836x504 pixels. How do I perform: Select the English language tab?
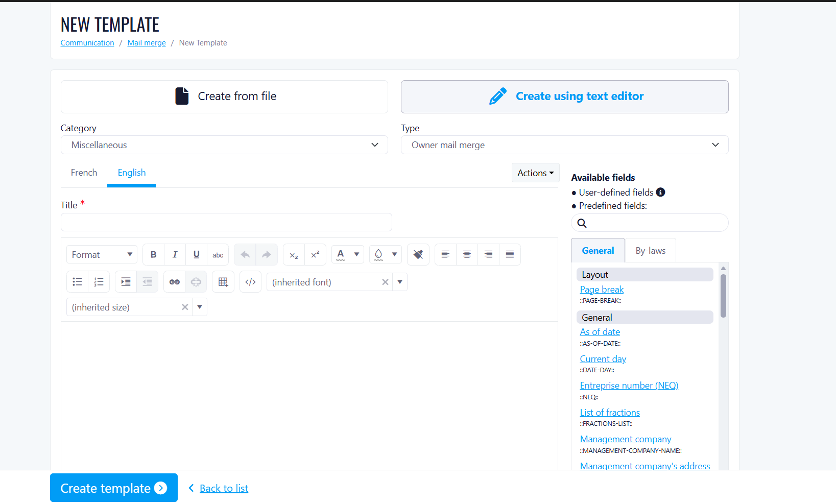coord(132,173)
